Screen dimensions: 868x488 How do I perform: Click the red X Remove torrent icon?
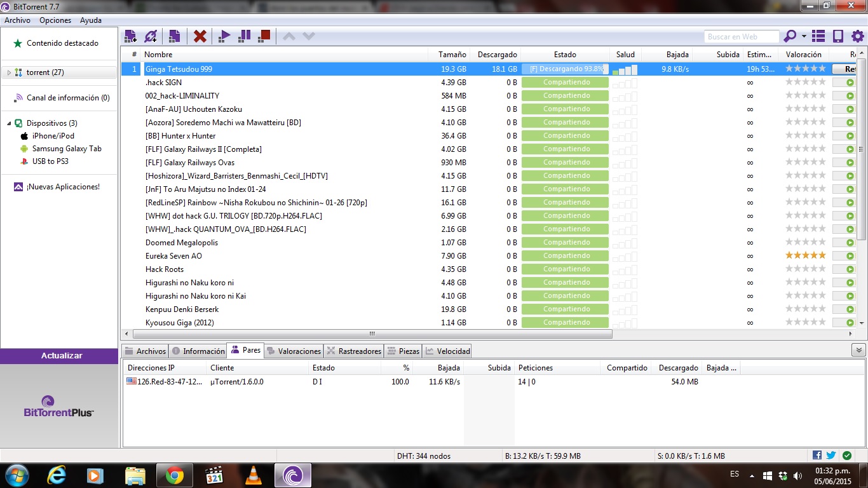pyautogui.click(x=200, y=36)
